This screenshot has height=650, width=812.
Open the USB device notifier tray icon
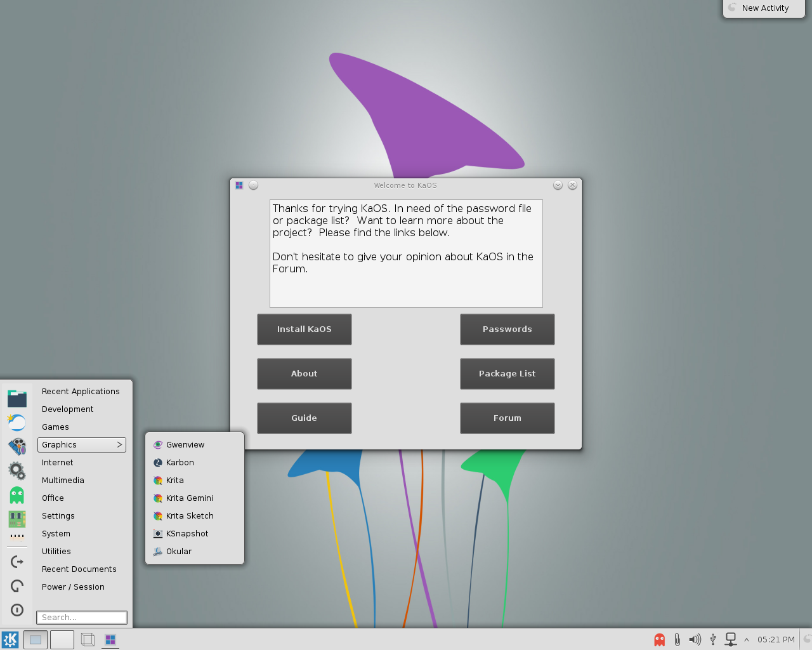click(713, 640)
